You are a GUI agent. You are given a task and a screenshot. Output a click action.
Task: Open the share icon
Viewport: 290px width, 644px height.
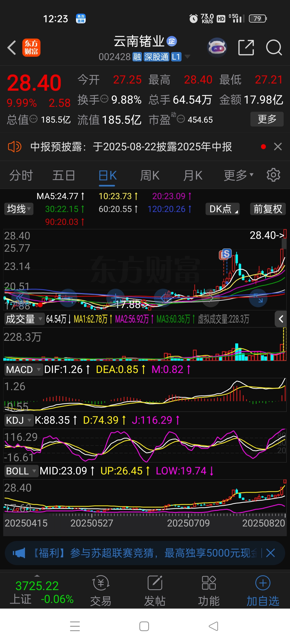coord(246,47)
